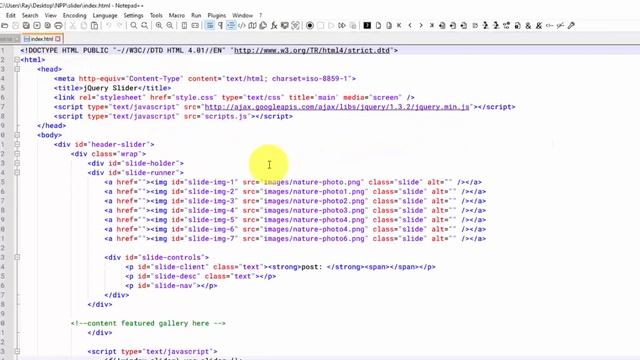Screen dimensions: 640x360
Task: Click the Undo arrow icon
Action: (x=109, y=26)
